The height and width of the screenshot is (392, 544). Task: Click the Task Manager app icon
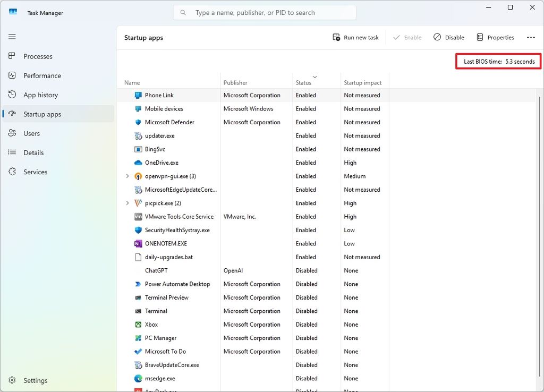[x=13, y=12]
